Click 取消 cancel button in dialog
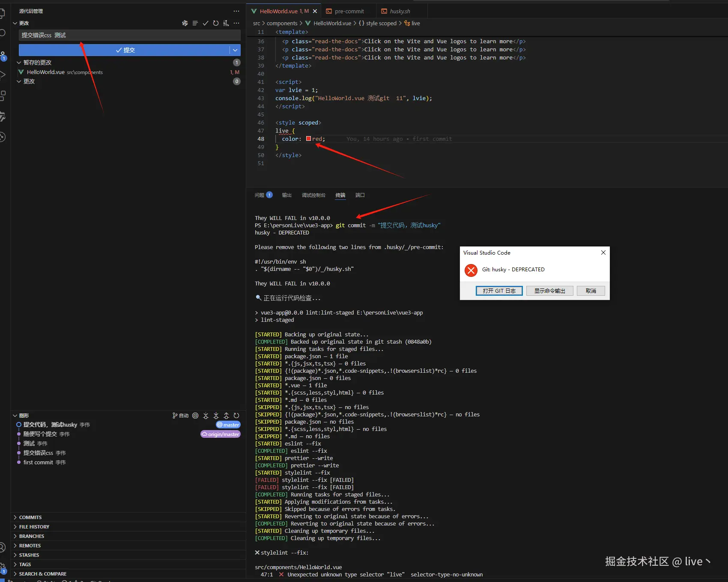 (x=591, y=291)
